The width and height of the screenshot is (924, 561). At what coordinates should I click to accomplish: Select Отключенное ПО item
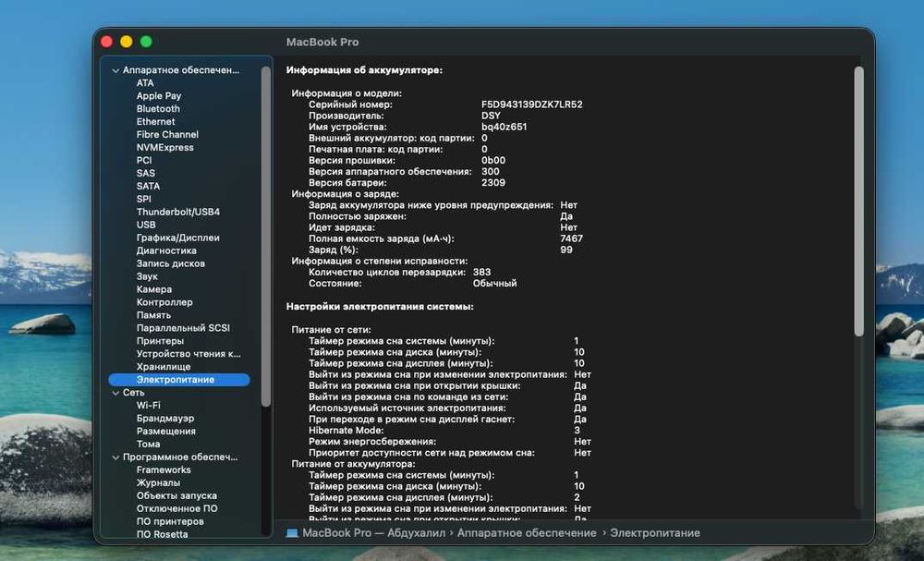(x=176, y=508)
